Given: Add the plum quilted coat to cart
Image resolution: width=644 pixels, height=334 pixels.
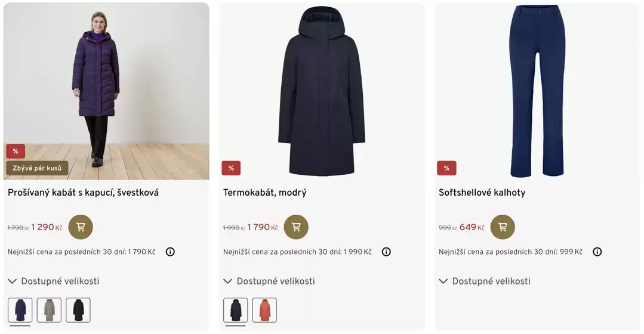Looking at the screenshot, I should (81, 227).
